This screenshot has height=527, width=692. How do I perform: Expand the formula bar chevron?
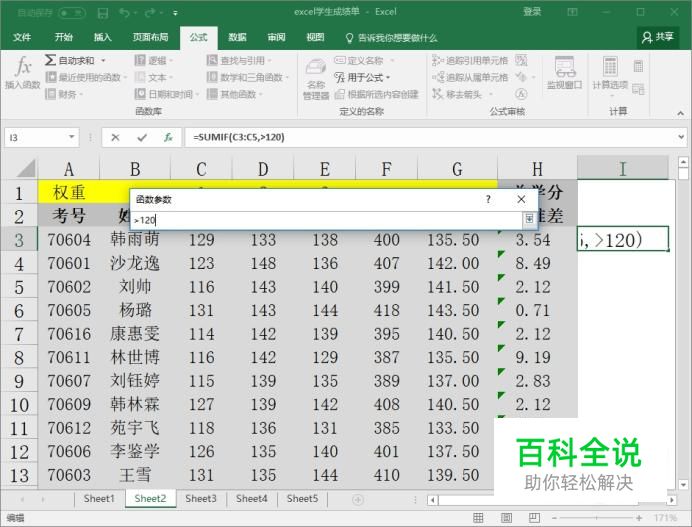pos(681,137)
